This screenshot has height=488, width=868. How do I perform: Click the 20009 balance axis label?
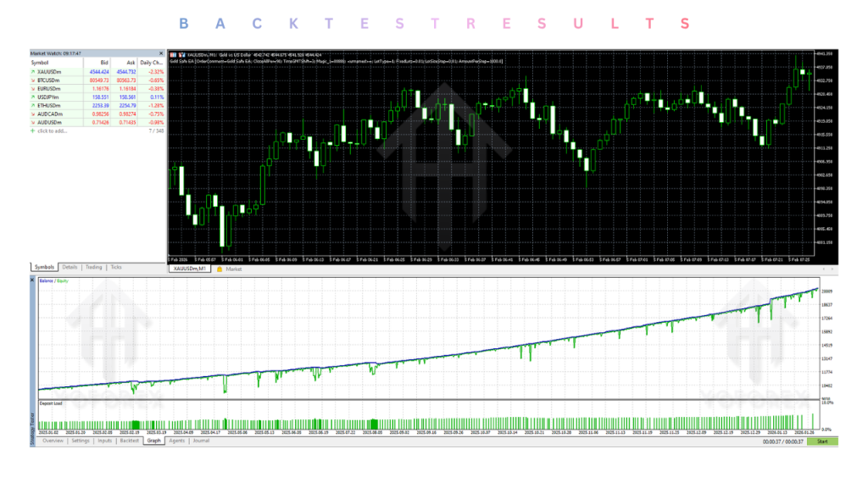pos(826,291)
